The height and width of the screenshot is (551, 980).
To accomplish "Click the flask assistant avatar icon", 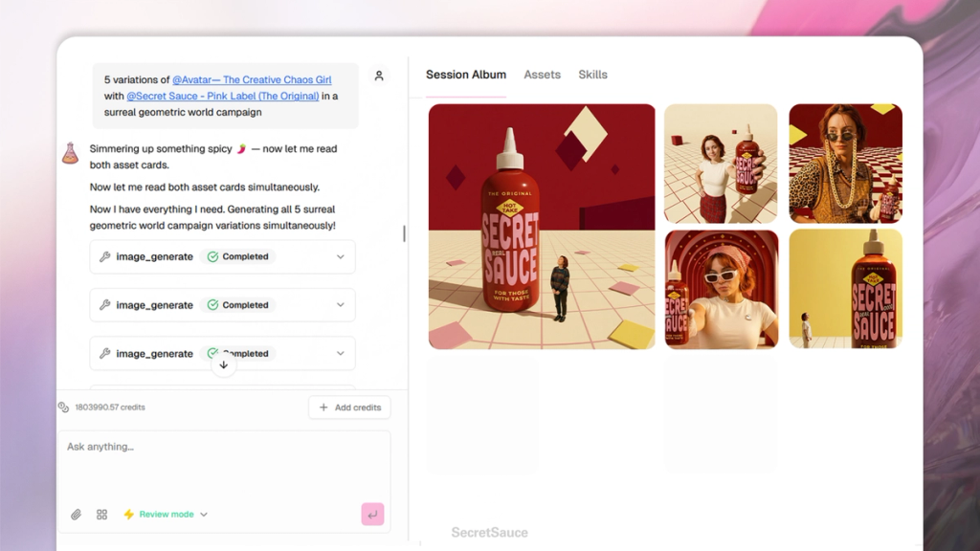I will coord(69,152).
